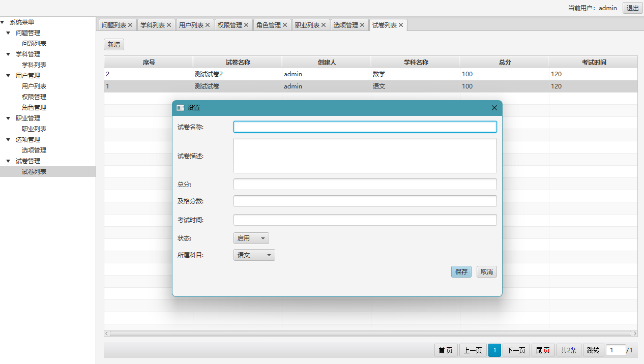This screenshot has height=364, width=644.
Task: Close the 设置 dialog with X
Action: click(494, 108)
